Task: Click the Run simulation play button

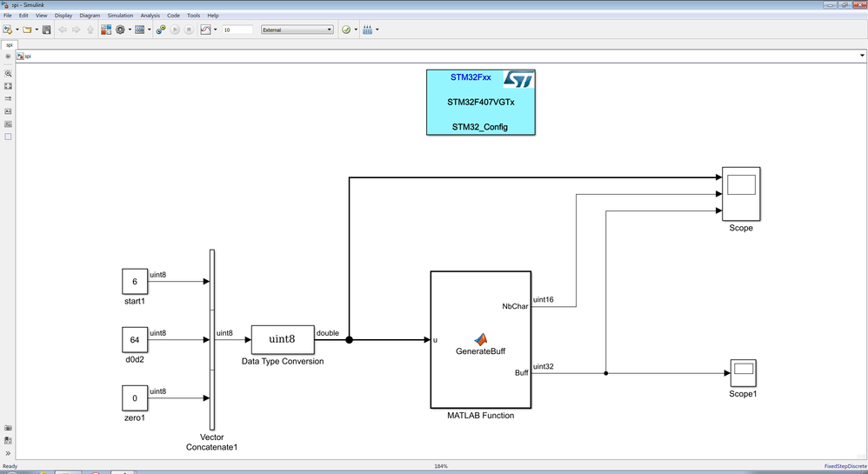Action: click(175, 30)
